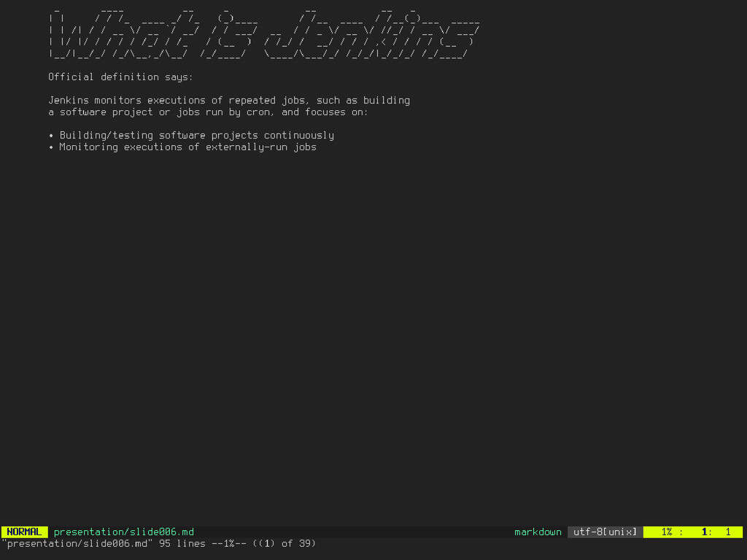Screen dimensions: 747x560
Task: Click the "Jenkins monitors executions" line
Action: (x=229, y=101)
